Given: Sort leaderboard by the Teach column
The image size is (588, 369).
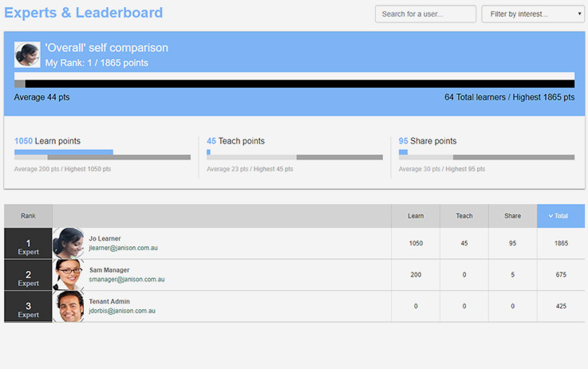Looking at the screenshot, I should [464, 216].
